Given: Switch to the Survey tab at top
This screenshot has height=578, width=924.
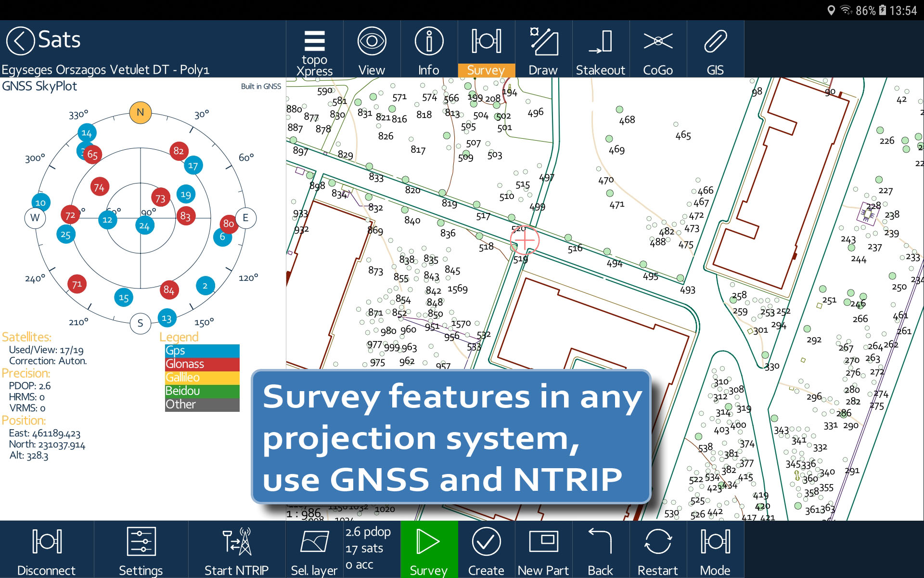Looking at the screenshot, I should tap(486, 50).
